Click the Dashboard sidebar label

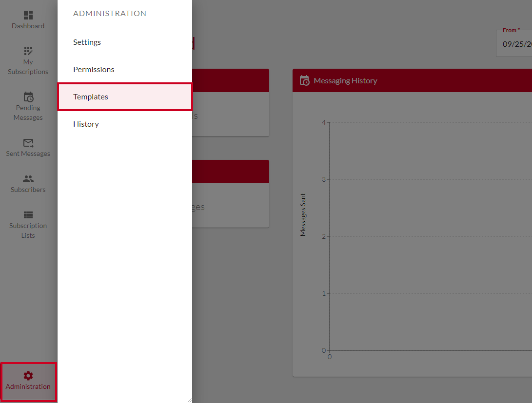pos(28,26)
